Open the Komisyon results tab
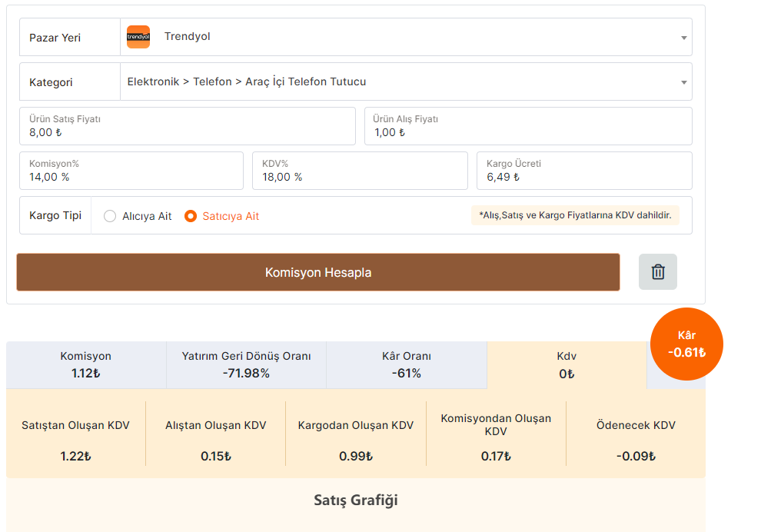The width and height of the screenshot is (761, 532). coord(86,365)
